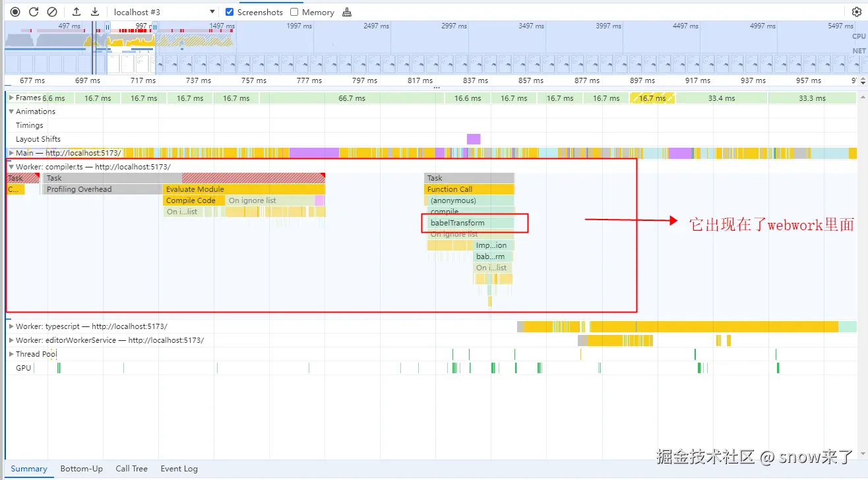
Task: Expand the Thread Pool track
Action: point(11,354)
